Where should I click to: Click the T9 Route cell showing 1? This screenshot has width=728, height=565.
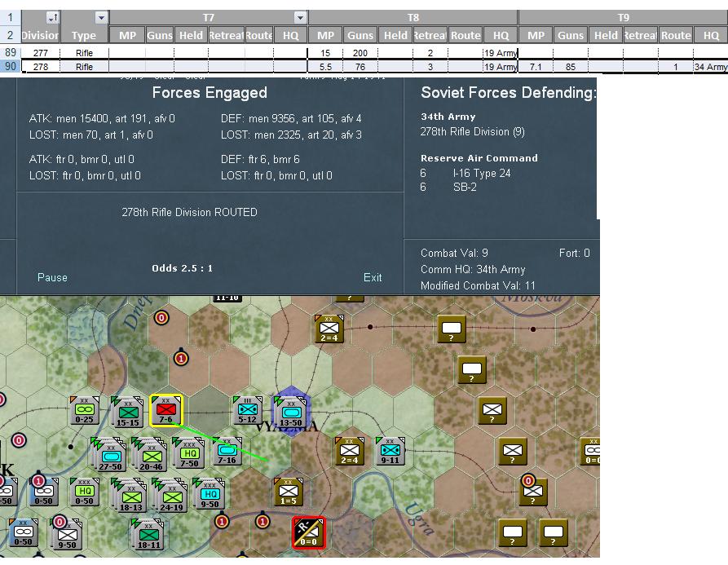pyautogui.click(x=676, y=67)
